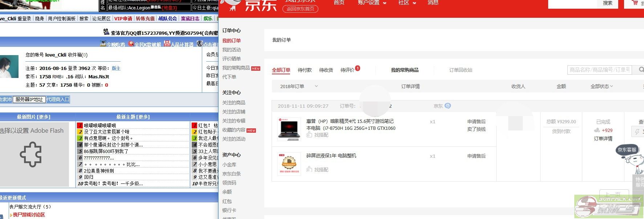
Task: Open 关注的商品 in the JD sidebar
Action: coord(234,103)
